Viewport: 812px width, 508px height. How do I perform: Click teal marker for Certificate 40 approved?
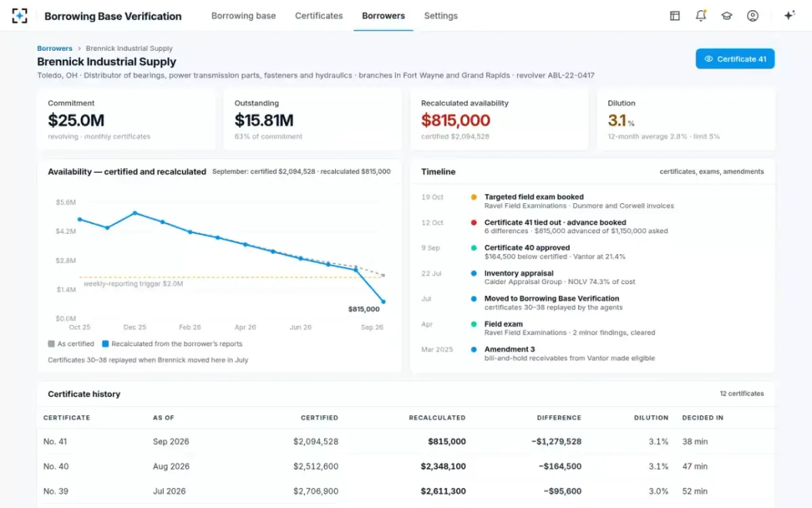474,248
